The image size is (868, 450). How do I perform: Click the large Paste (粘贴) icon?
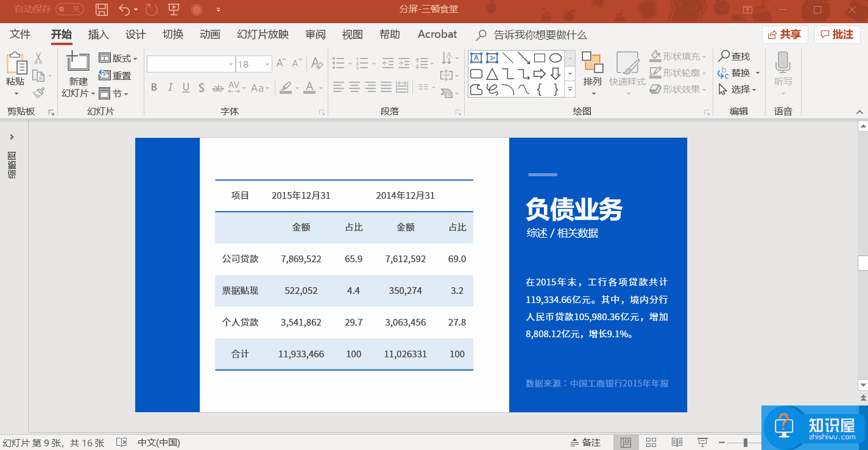click(16, 63)
